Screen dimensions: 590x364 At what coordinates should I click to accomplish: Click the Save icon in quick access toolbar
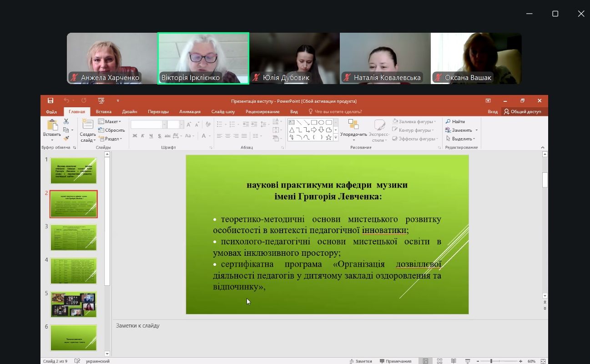click(x=50, y=101)
